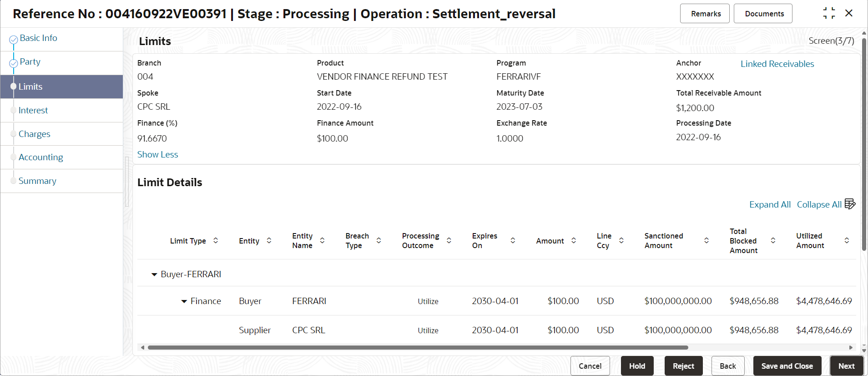868x376 pixels.
Task: Go to the Charges step
Action: pos(35,134)
